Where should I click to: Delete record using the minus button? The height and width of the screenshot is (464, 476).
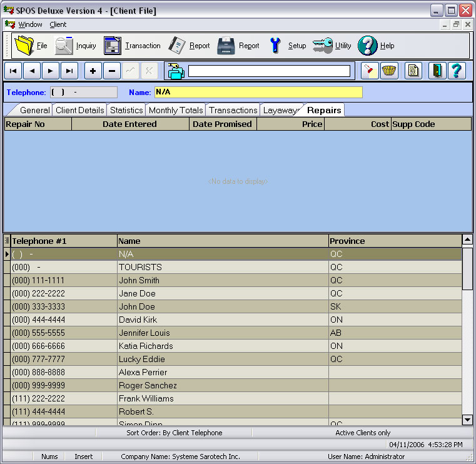coord(112,71)
